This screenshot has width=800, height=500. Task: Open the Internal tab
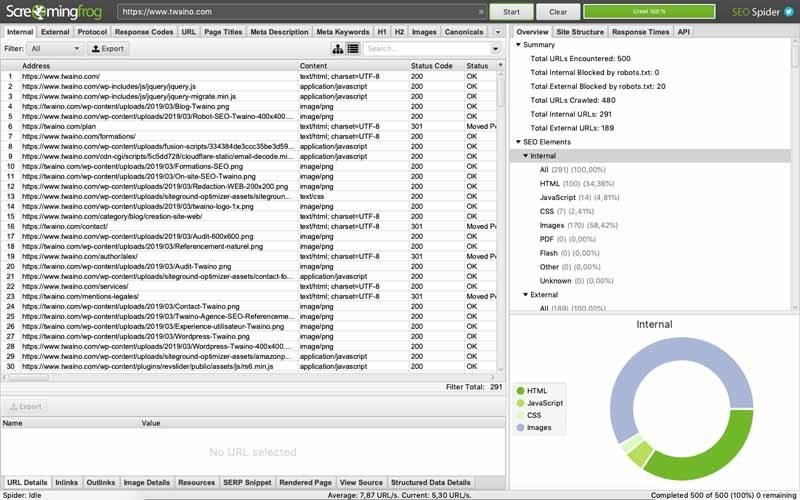pyautogui.click(x=20, y=32)
